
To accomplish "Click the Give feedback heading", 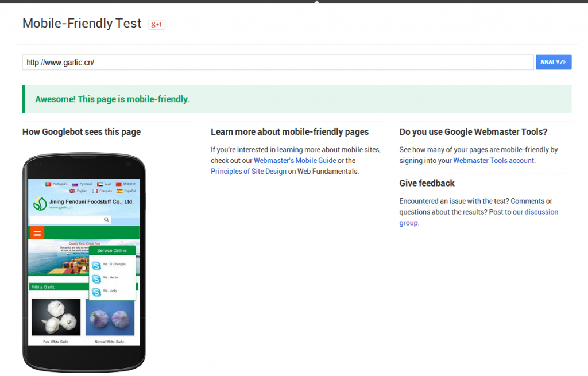I will point(427,183).
